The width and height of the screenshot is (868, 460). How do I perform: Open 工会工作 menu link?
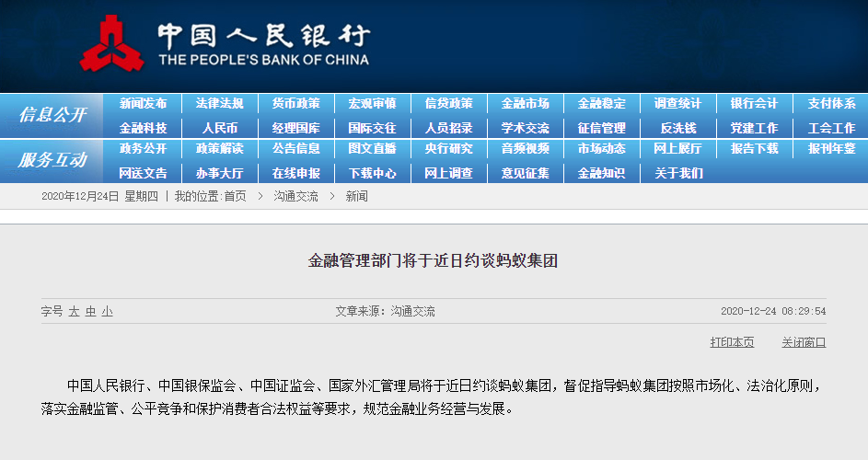pyautogui.click(x=831, y=129)
